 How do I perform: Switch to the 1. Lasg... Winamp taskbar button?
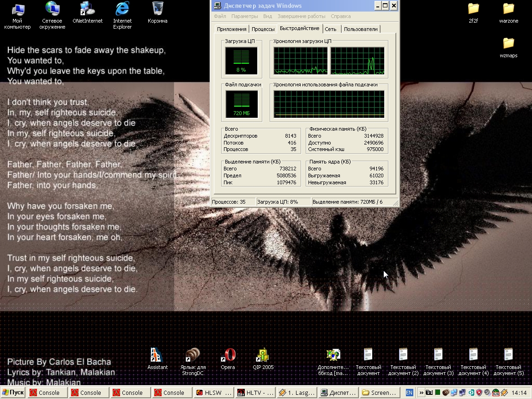297,393
